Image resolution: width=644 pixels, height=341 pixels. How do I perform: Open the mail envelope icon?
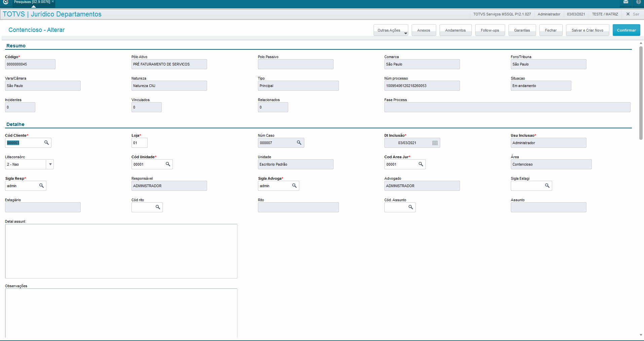click(x=626, y=2)
